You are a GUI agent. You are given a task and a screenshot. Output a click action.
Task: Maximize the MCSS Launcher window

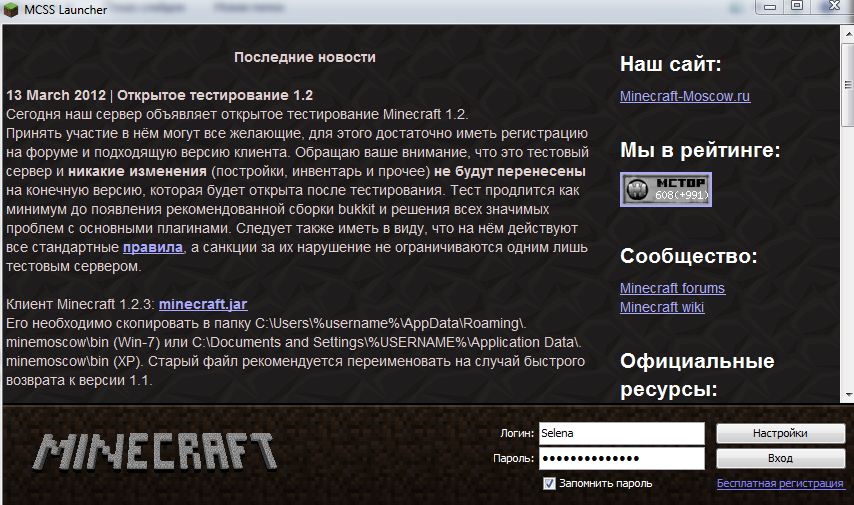pos(797,7)
